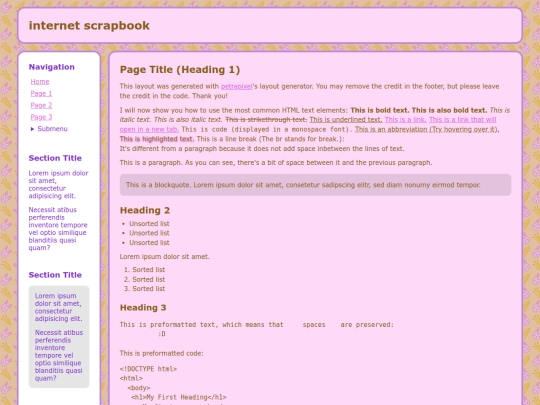Click 'This is underlined text.' sample
This screenshot has height=405, width=540.
tap(346, 120)
